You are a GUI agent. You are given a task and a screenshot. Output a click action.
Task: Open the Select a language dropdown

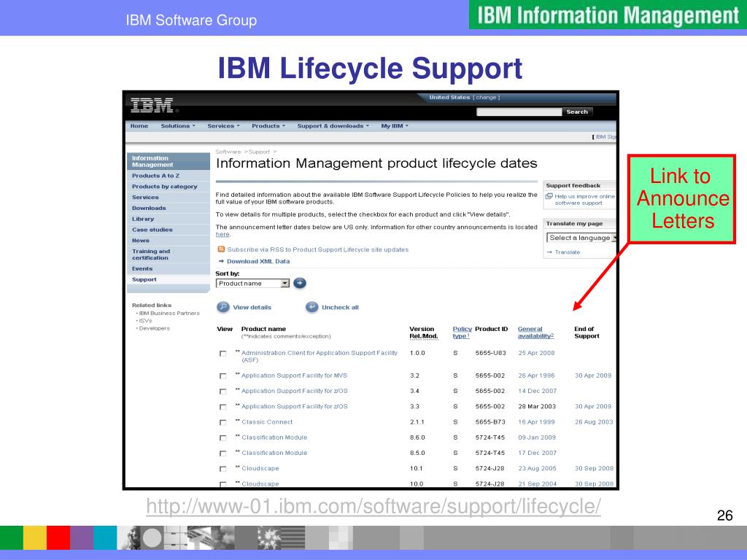pos(581,238)
